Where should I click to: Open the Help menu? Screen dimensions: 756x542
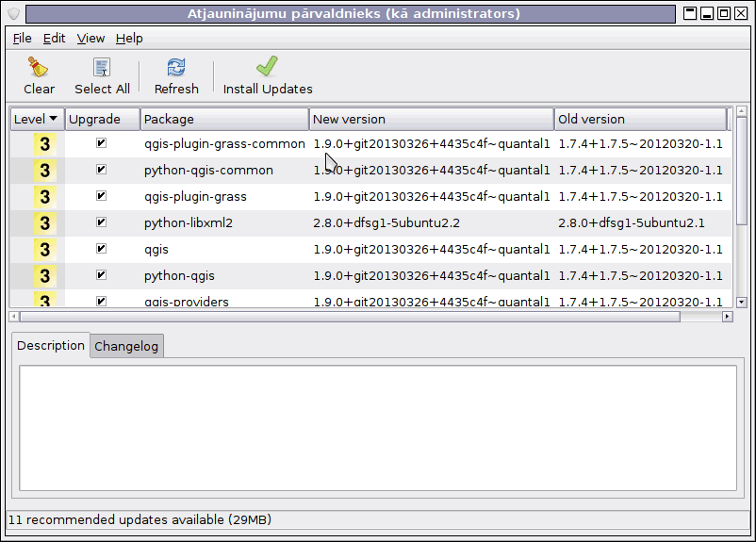pyautogui.click(x=129, y=38)
